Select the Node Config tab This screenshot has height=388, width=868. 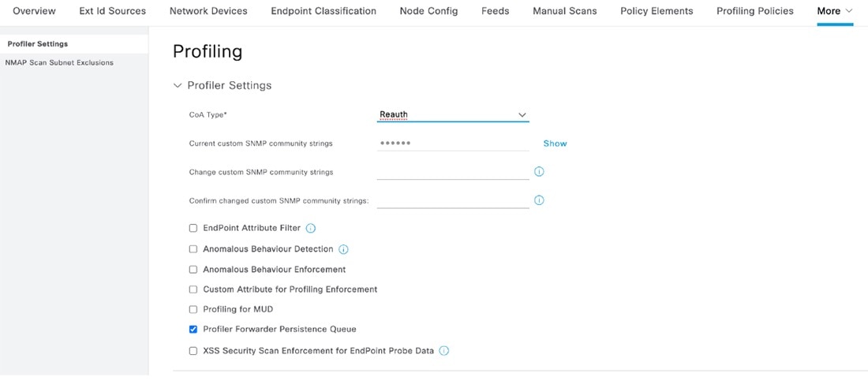(428, 11)
